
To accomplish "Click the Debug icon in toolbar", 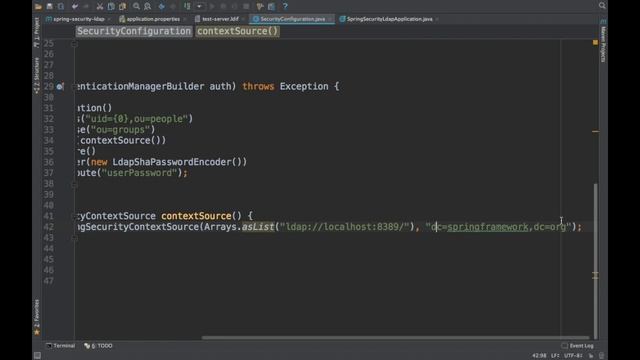I will coord(223,6).
